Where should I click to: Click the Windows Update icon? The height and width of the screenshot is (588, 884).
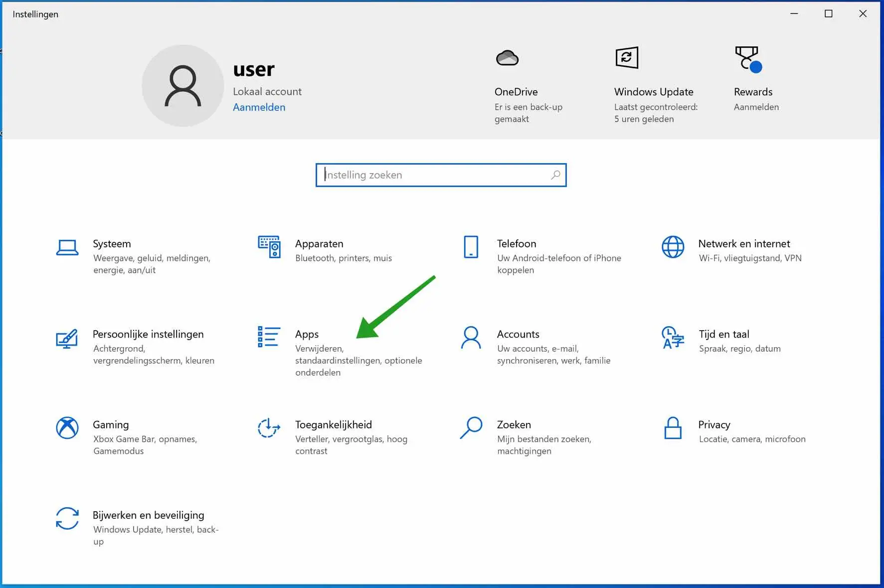pos(627,58)
